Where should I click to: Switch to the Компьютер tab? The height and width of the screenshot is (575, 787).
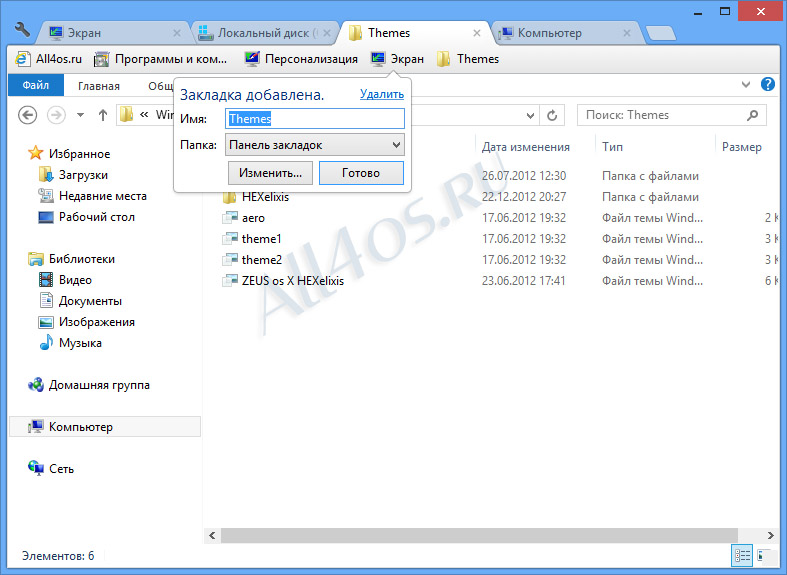pyautogui.click(x=566, y=33)
